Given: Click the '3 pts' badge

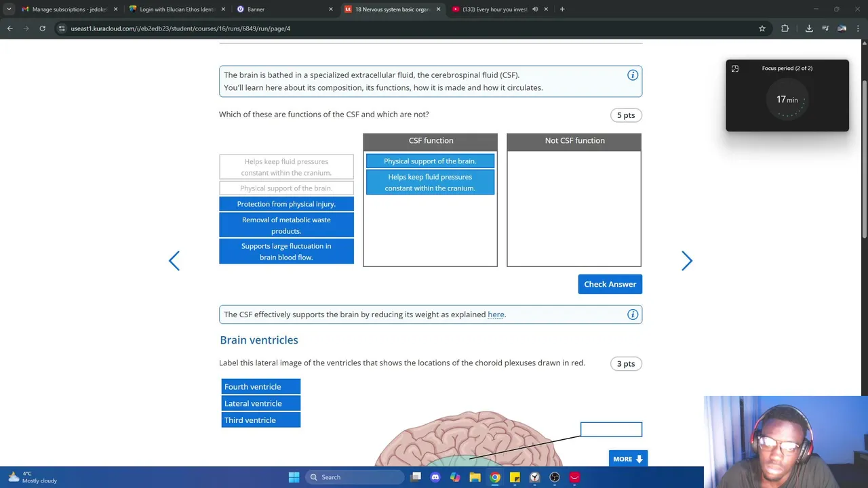Looking at the screenshot, I should 626,364.
